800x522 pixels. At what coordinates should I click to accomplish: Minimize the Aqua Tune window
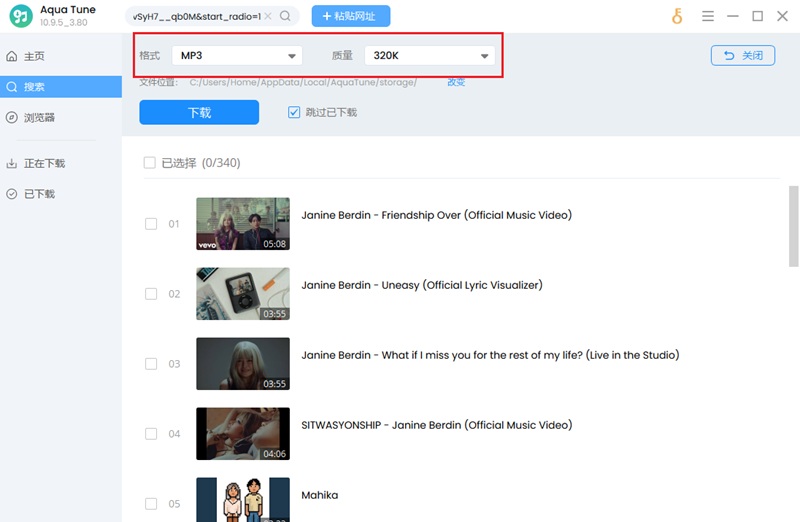tap(733, 16)
